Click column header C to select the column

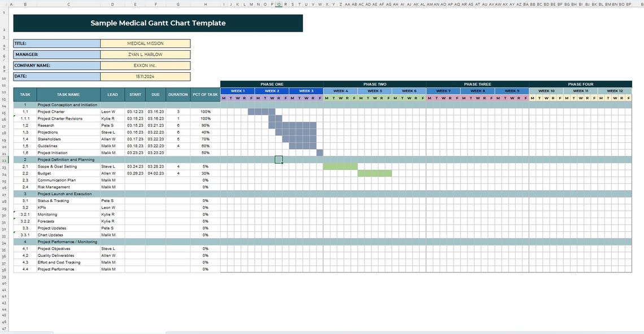pyautogui.click(x=68, y=4)
